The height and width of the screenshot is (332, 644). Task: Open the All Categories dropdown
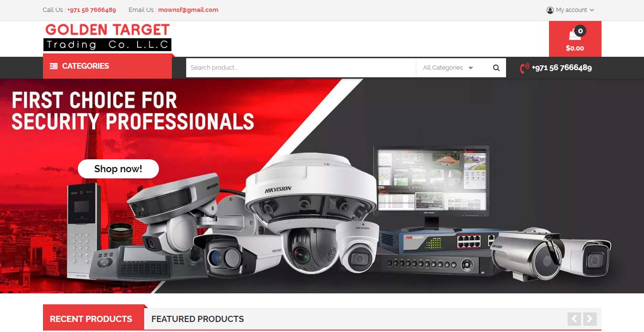point(448,68)
